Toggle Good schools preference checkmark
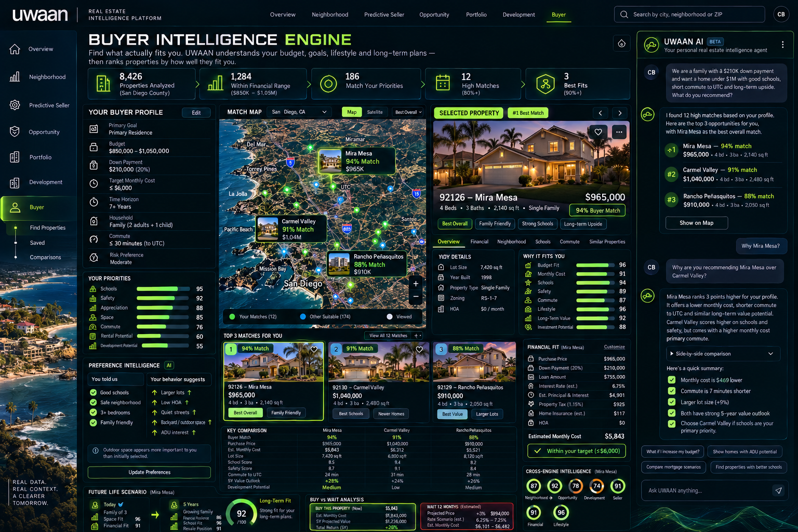The height and width of the screenshot is (532, 798). coord(94,393)
